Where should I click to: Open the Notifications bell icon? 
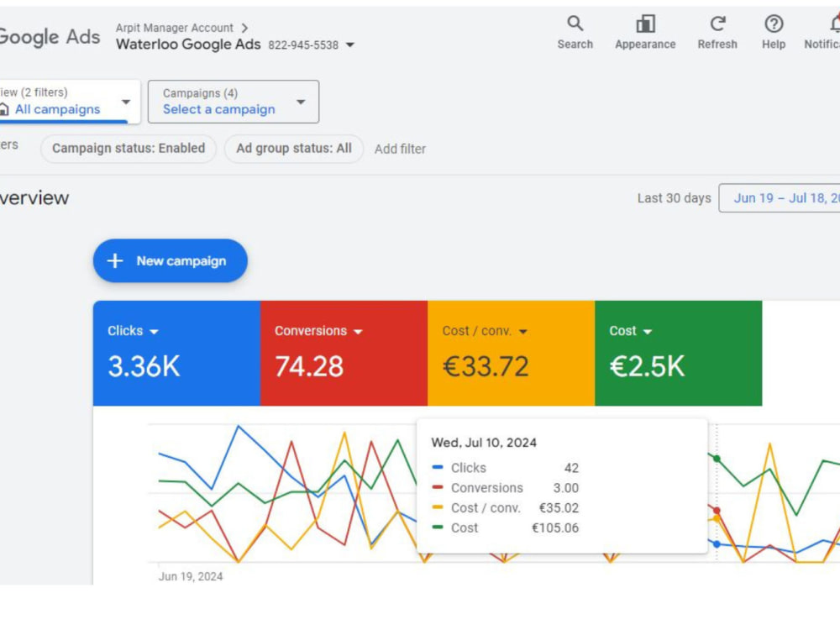835,24
